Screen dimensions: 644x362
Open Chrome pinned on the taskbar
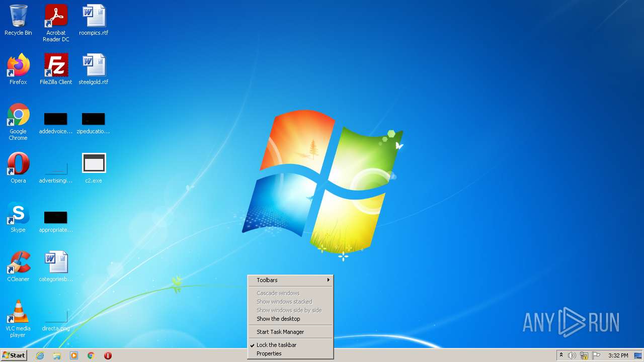[91, 355]
